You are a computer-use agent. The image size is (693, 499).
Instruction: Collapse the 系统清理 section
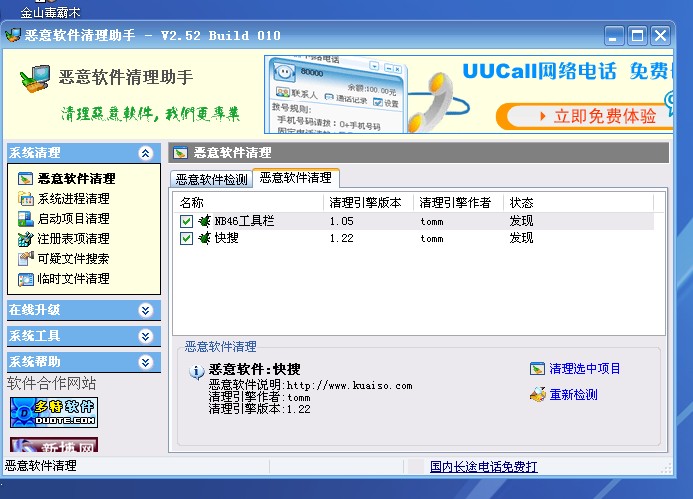145,153
